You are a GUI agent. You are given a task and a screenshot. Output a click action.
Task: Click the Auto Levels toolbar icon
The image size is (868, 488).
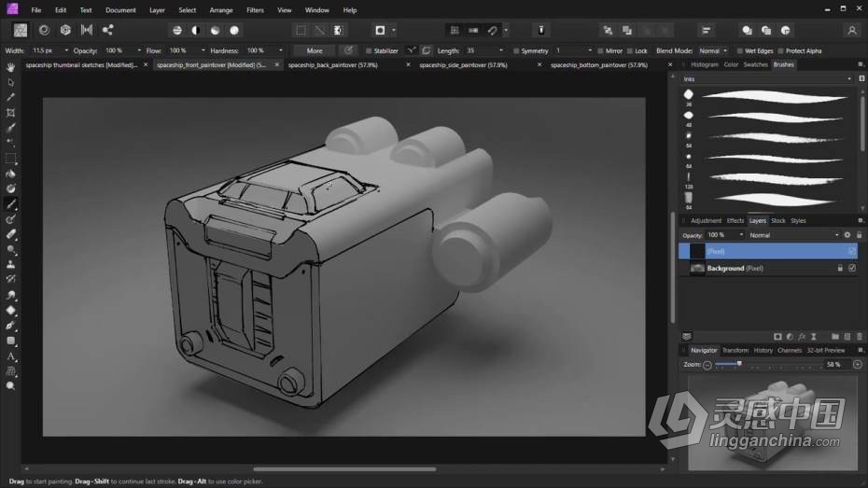point(177,31)
